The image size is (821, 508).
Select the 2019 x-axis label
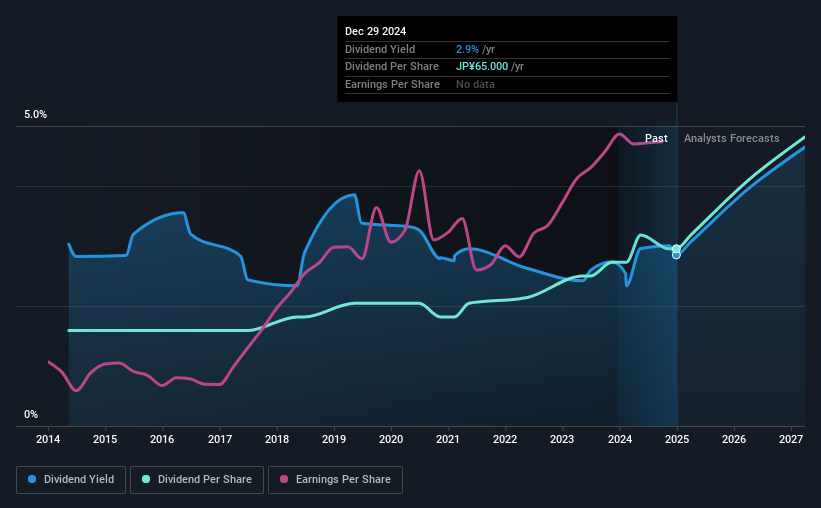[334, 439]
